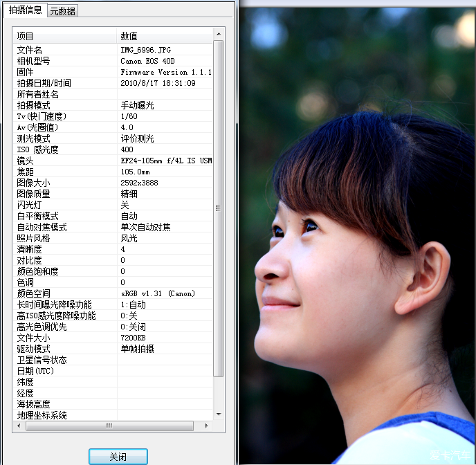476x465 pixels.
Task: Click the 关闭 button
Action: tap(118, 457)
